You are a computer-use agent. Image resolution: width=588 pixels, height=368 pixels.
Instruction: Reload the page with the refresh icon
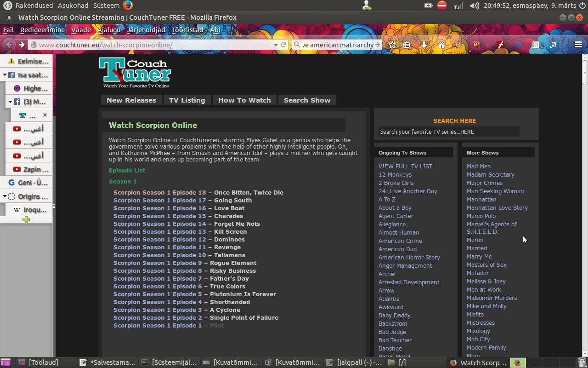(x=283, y=45)
